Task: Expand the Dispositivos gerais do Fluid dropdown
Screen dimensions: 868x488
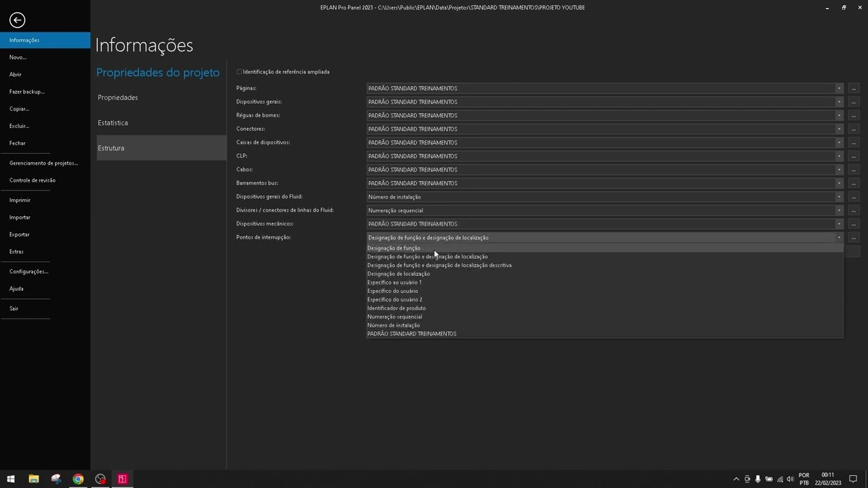Action: [839, 197]
